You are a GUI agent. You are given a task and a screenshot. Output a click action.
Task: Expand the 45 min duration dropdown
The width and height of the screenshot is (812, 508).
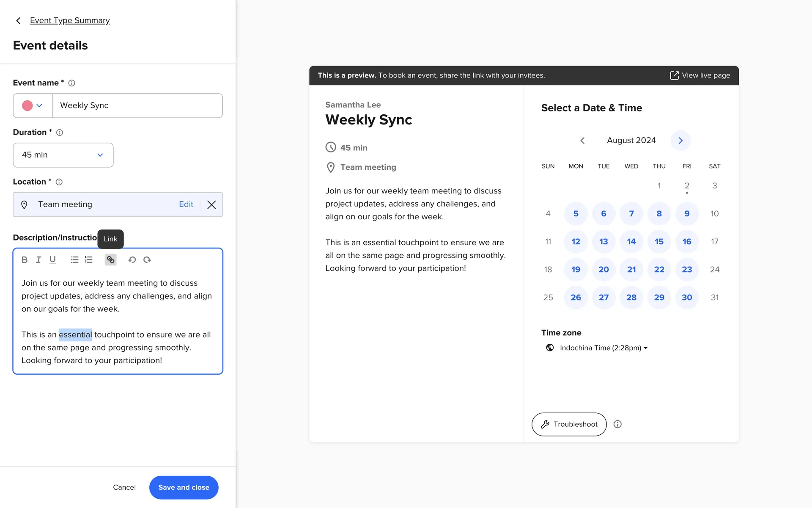click(63, 155)
